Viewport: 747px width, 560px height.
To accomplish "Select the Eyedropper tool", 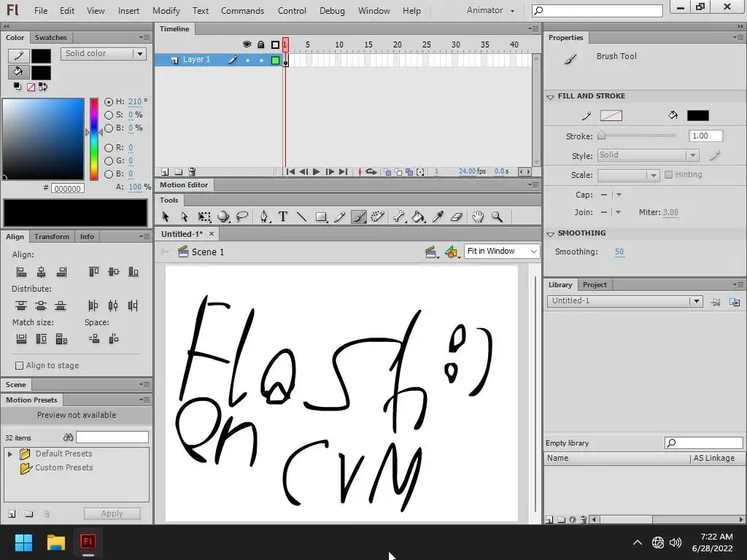I will 438,217.
